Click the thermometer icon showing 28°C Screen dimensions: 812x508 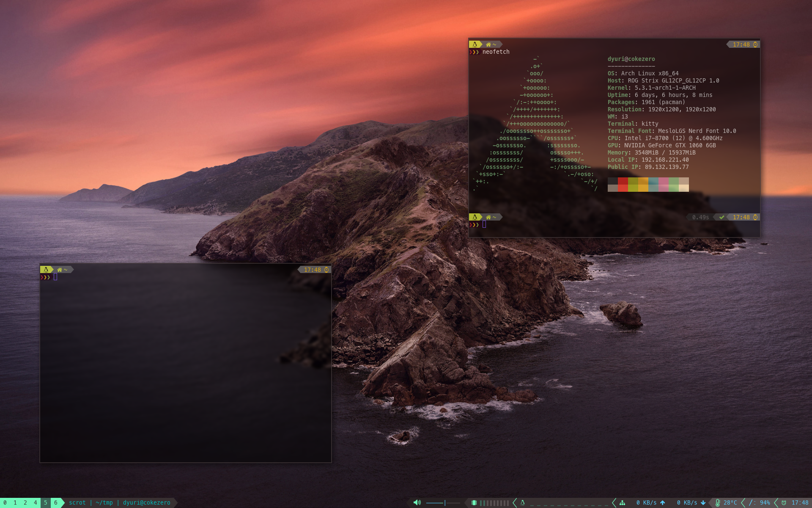pos(718,502)
